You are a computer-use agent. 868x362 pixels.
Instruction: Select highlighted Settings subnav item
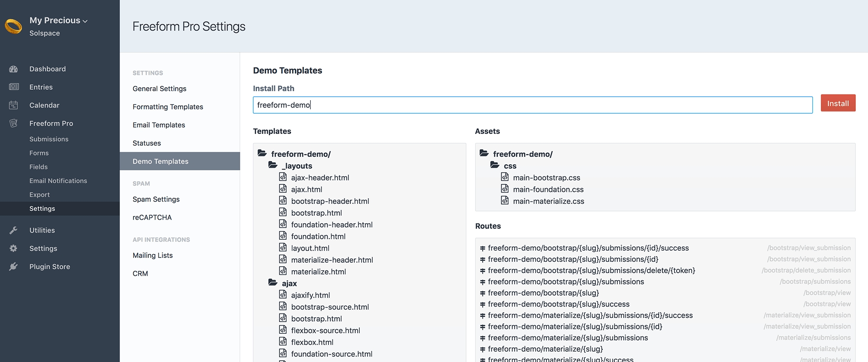(x=60, y=209)
